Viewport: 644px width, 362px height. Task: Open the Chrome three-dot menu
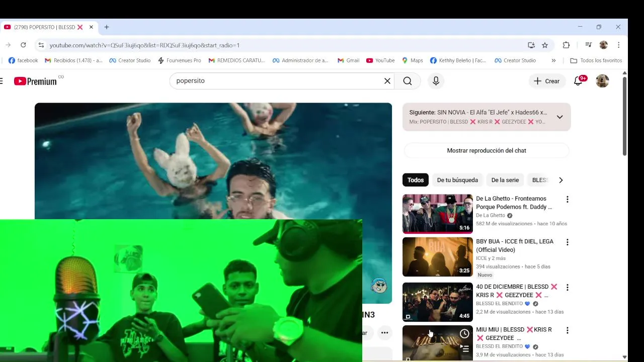coord(618,45)
